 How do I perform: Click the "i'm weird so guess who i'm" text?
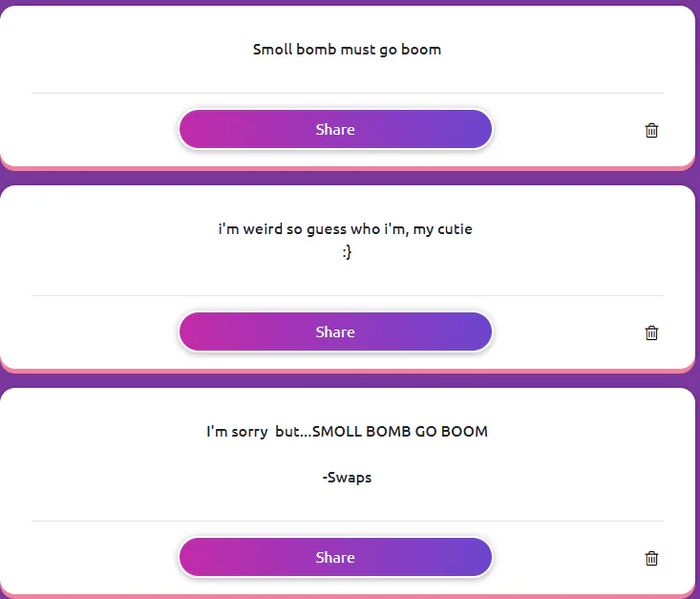click(x=345, y=229)
